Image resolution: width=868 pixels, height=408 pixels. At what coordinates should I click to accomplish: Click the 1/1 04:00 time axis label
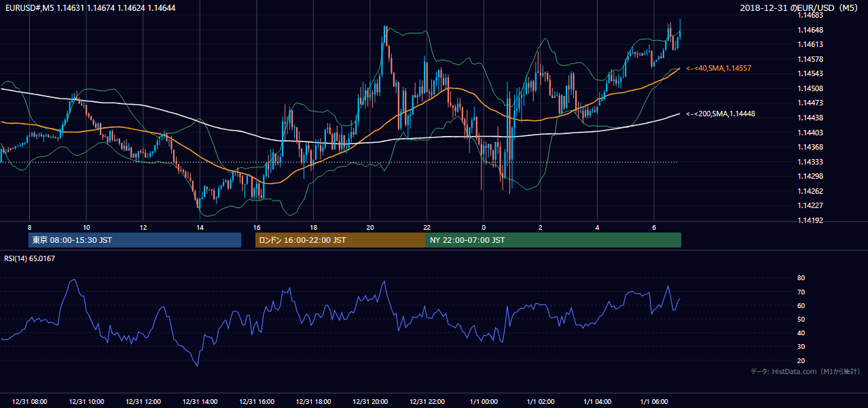(598, 402)
